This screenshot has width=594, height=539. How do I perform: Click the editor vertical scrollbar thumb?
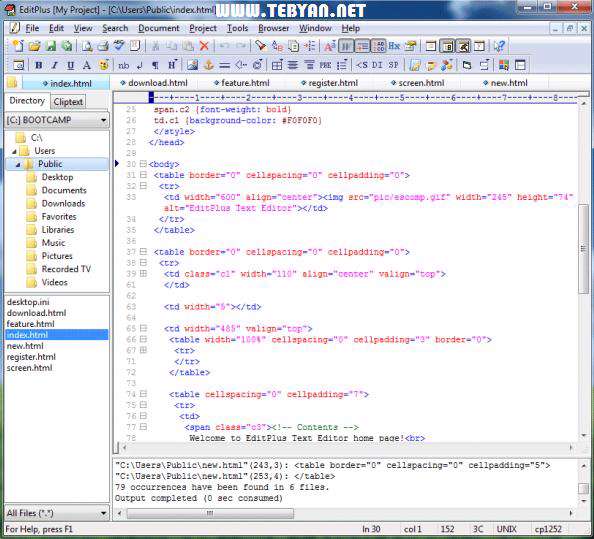(x=583, y=248)
